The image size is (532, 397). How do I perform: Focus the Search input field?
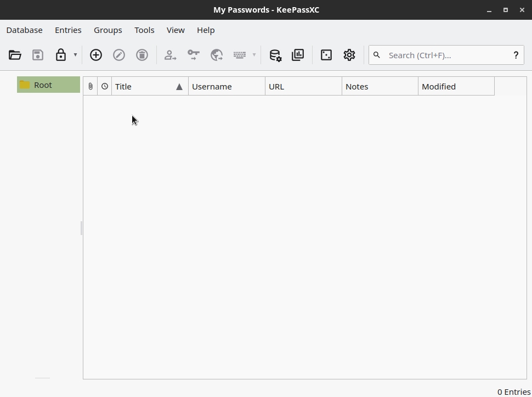point(446,55)
